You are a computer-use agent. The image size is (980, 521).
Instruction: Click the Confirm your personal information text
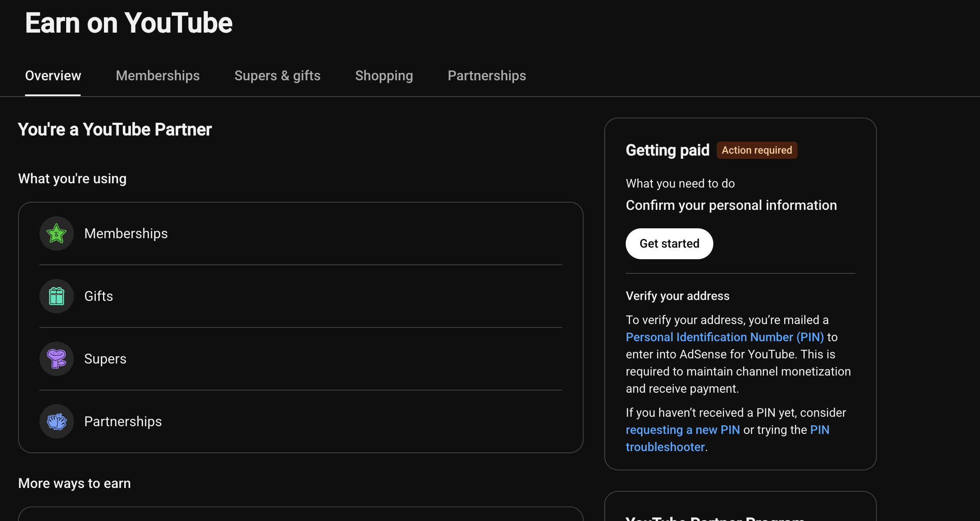click(731, 205)
